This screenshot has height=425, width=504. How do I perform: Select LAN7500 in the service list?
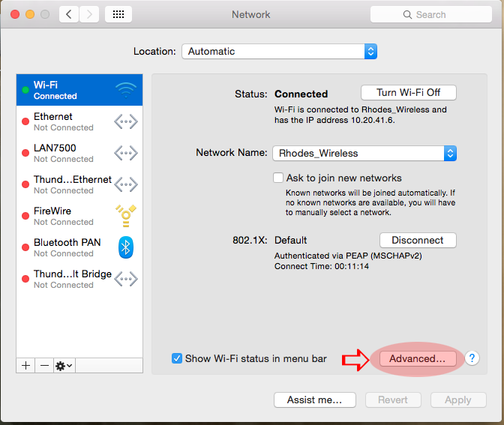click(x=79, y=153)
